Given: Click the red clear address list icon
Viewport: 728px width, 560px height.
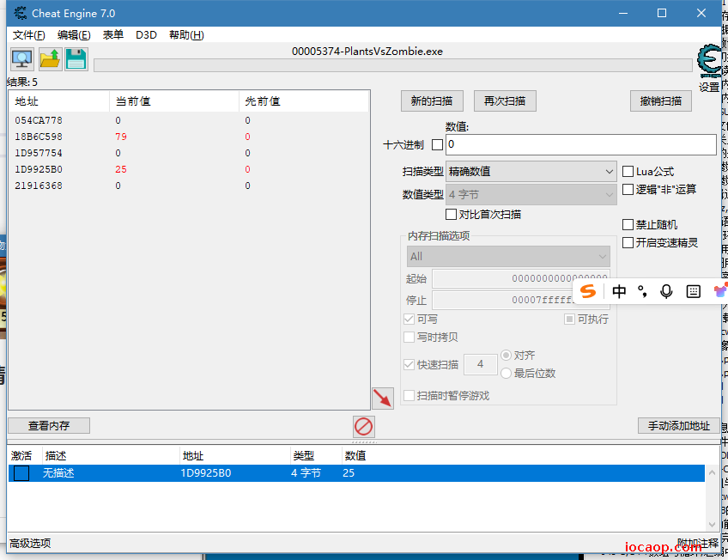Looking at the screenshot, I should [363, 426].
